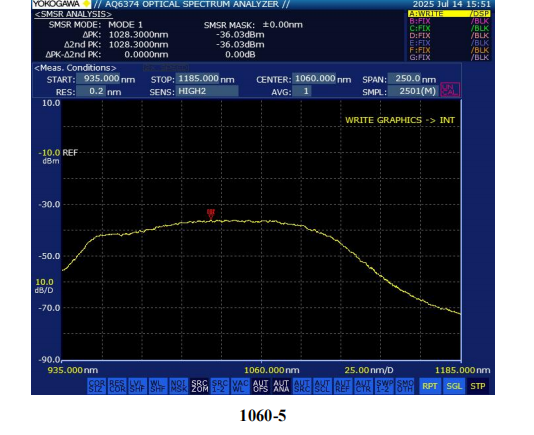Click the SRC ZOM status indicator
534x435 pixels.
199,386
